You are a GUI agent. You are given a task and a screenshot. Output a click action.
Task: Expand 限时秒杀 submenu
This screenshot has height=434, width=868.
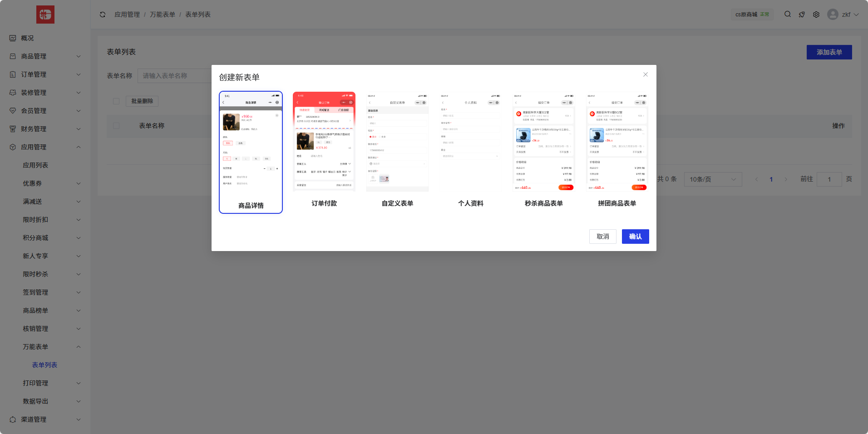(79, 274)
